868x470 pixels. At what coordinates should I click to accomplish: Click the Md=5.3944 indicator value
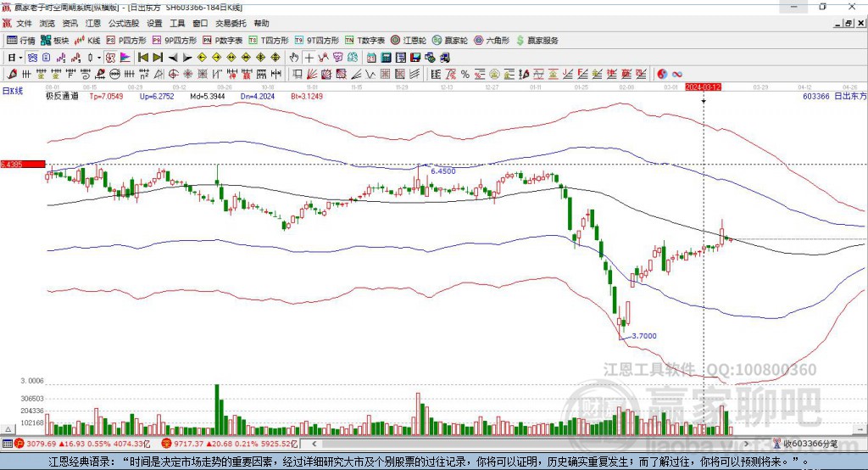208,96
